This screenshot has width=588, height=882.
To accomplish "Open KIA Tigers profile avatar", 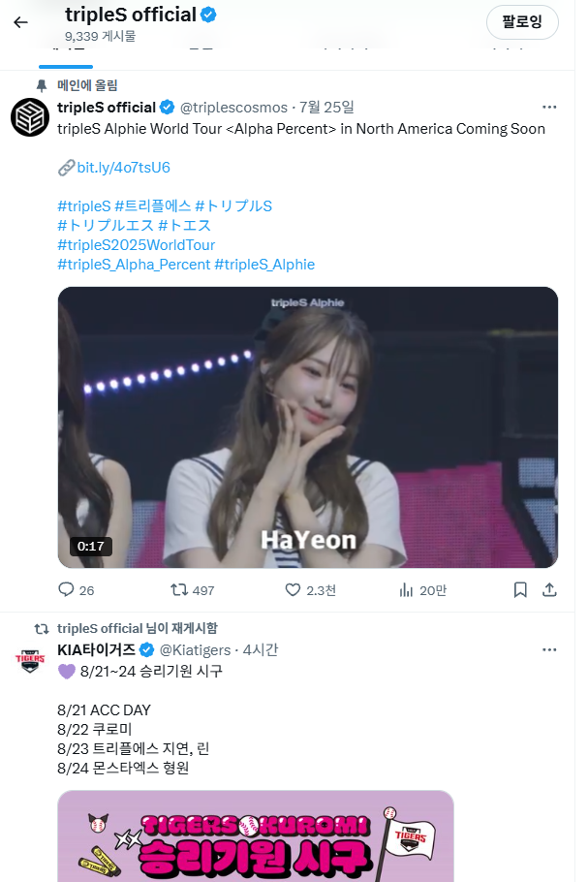I will 30,659.
